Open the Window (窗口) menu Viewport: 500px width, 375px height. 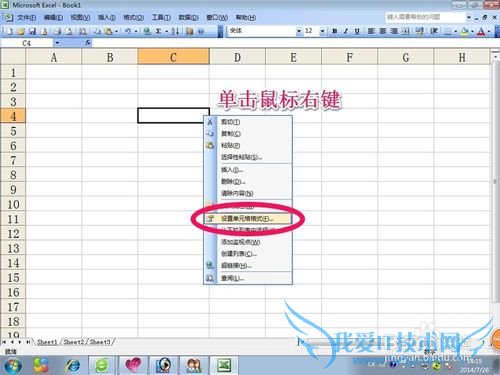click(x=217, y=17)
